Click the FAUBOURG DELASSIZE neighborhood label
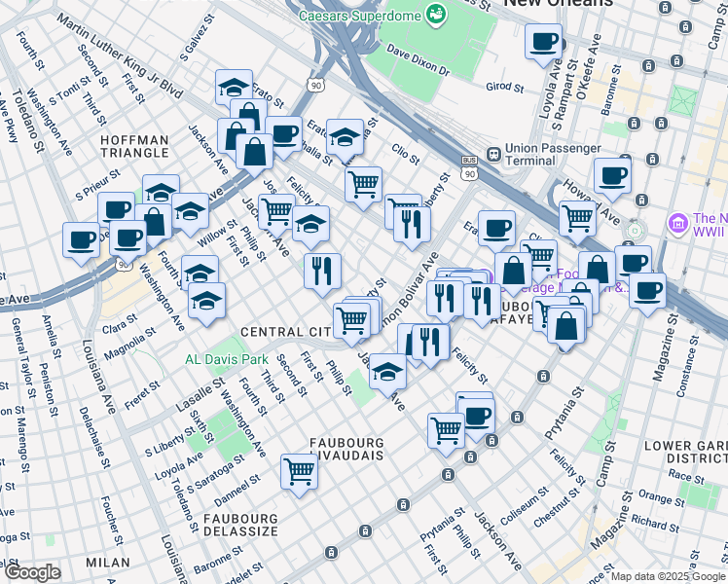728x584 pixels. [x=240, y=525]
